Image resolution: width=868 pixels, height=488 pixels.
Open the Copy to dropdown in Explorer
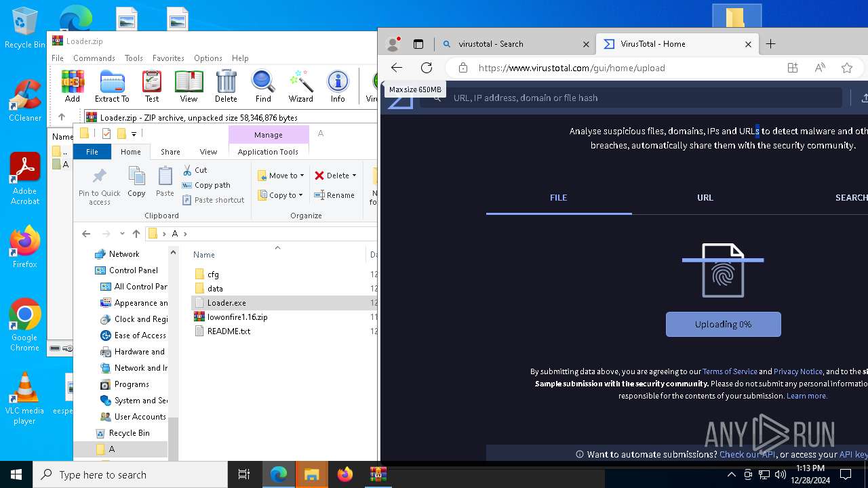point(281,195)
